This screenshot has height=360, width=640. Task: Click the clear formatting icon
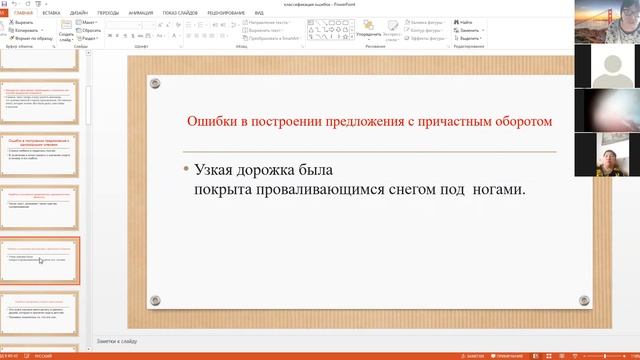178,25
